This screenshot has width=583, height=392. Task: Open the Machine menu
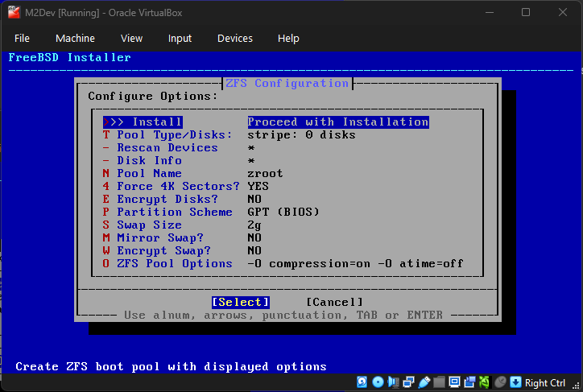[75, 38]
